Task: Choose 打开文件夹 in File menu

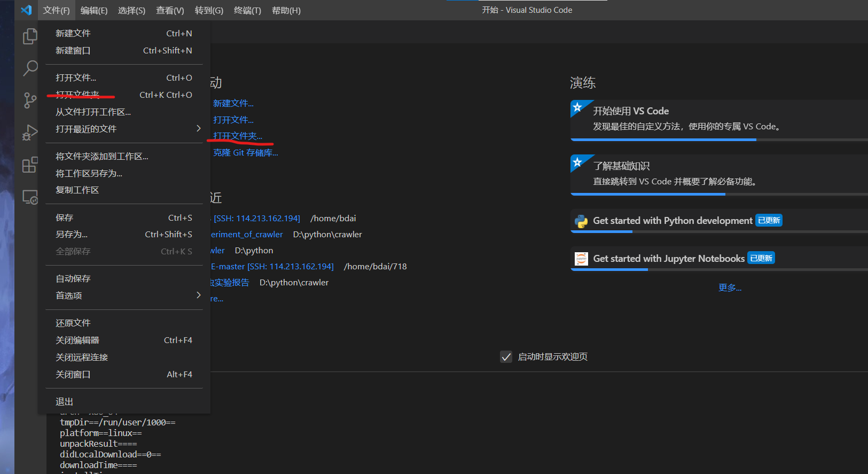Action: (124, 95)
